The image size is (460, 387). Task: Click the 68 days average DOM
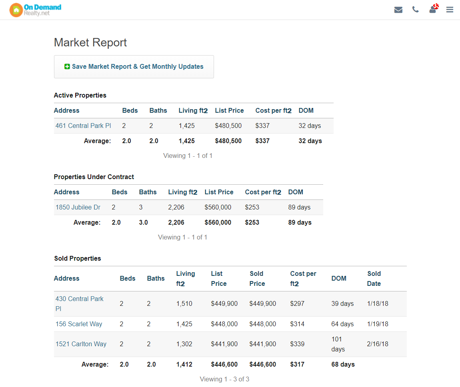point(343,364)
